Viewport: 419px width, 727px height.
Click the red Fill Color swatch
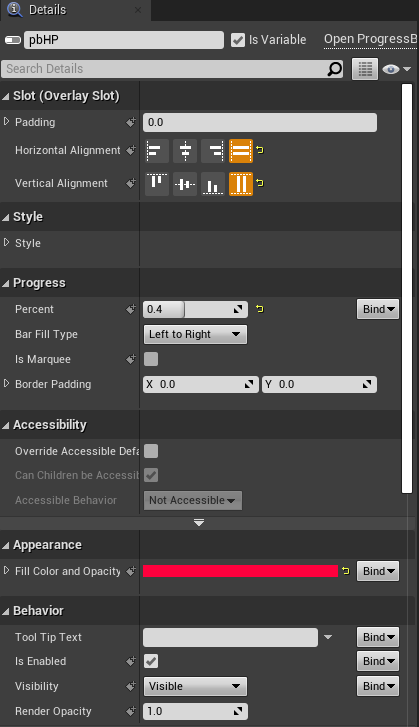point(241,571)
